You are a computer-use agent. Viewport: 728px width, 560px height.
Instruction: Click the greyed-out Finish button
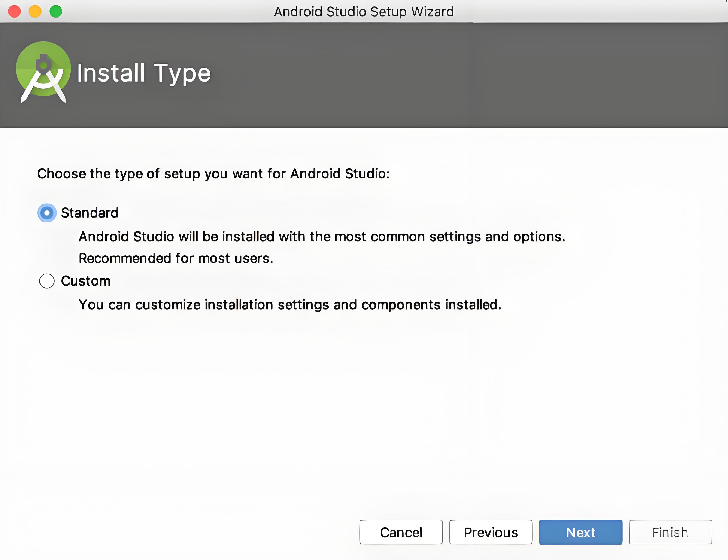[670, 532]
